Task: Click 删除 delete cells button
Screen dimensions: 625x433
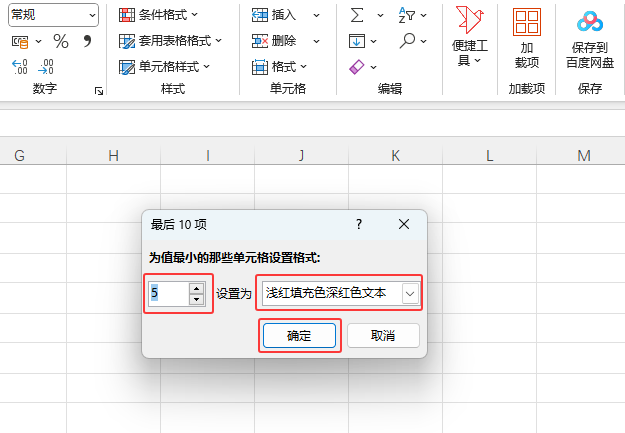Action: (x=274, y=41)
